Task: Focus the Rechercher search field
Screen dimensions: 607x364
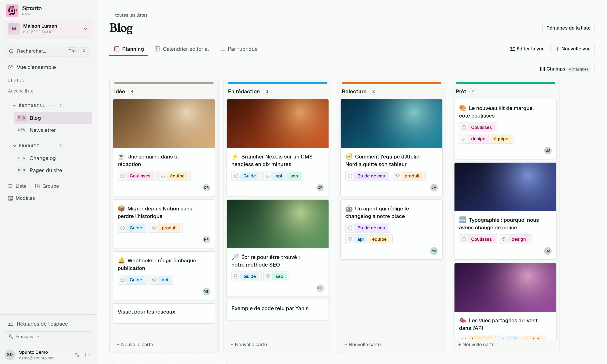Action: (48, 51)
